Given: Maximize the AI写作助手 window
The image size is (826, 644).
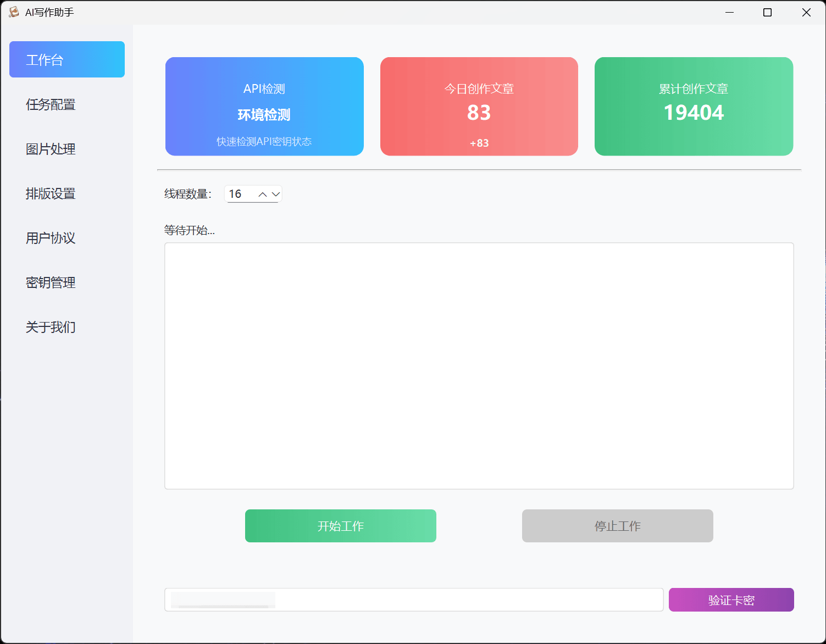Looking at the screenshot, I should pyautogui.click(x=767, y=12).
